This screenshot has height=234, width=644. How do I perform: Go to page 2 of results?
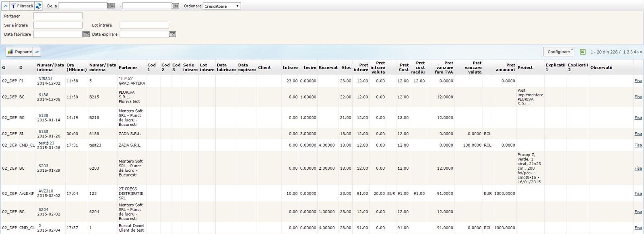click(628, 52)
